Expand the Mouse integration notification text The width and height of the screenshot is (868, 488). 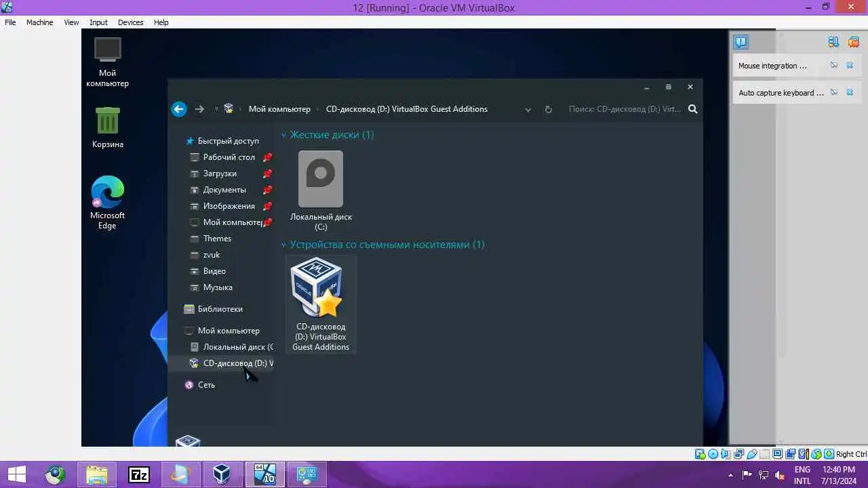773,66
